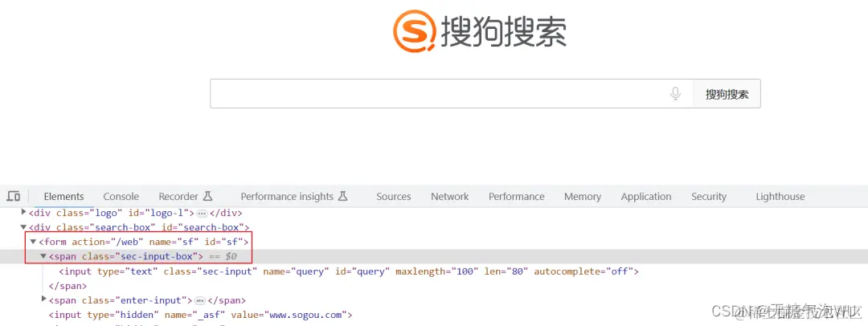Collapse the sec-input-box span node
The image size is (868, 326).
coord(43,256)
